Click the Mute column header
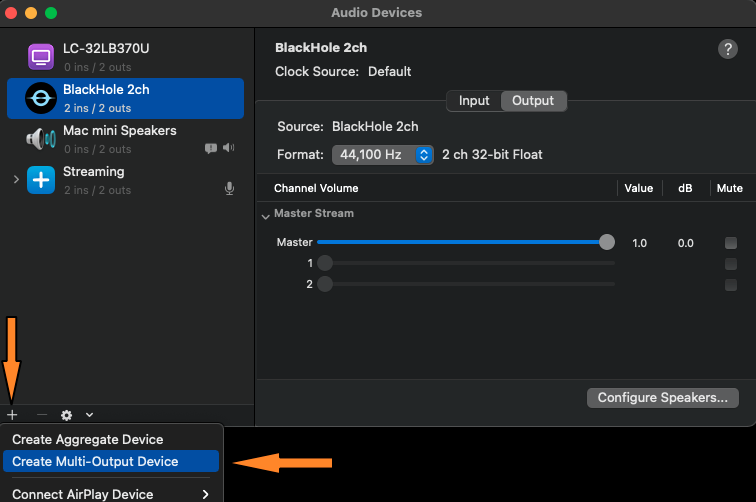This screenshot has height=502, width=756. [x=729, y=188]
